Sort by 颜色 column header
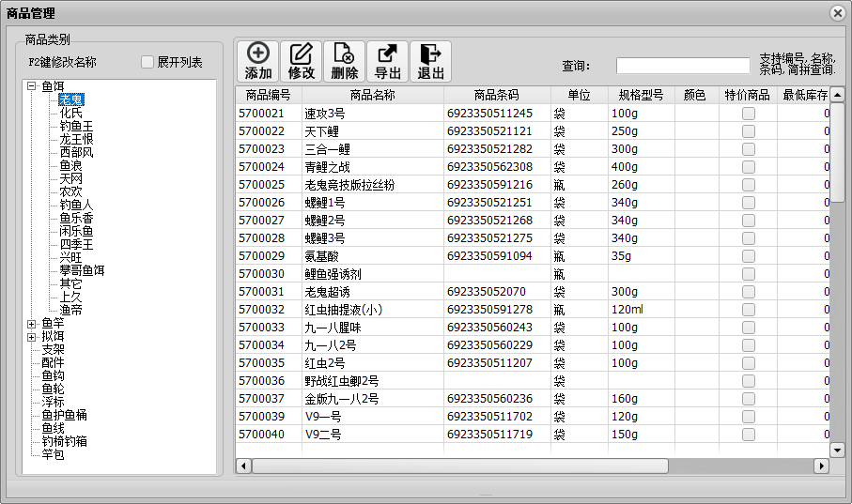Viewport: 852px width, 504px height. (697, 95)
